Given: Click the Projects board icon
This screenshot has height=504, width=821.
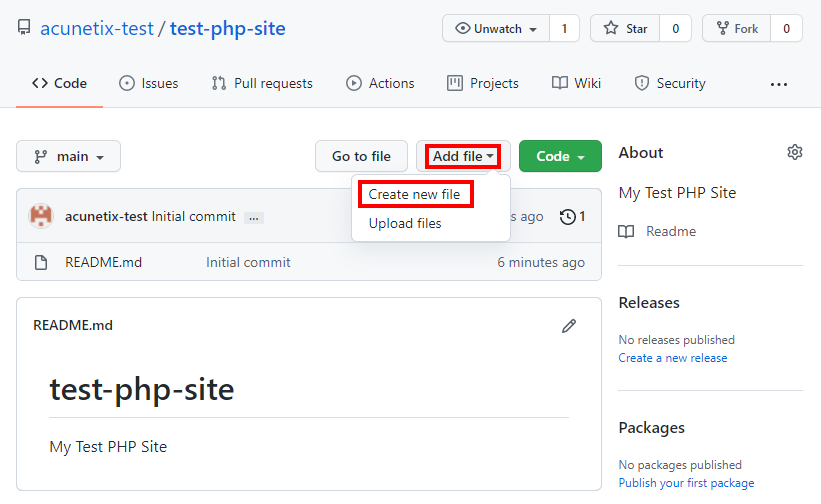Looking at the screenshot, I should pyautogui.click(x=454, y=83).
